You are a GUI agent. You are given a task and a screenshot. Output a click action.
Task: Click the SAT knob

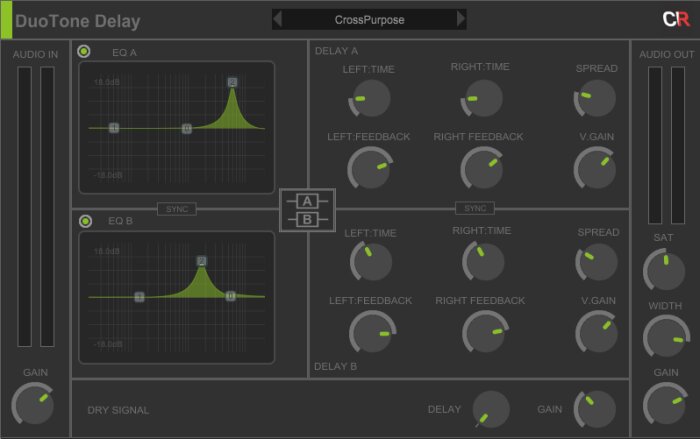coord(664,270)
